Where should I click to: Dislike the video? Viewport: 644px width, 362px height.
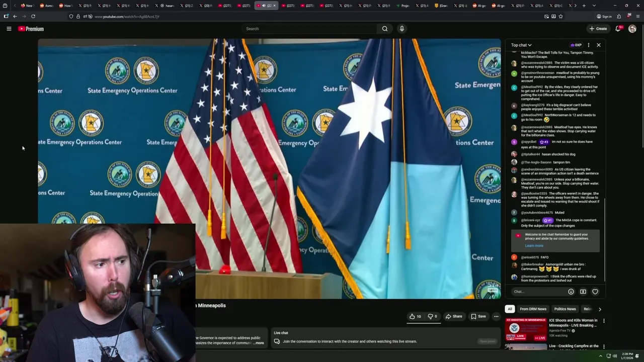click(x=433, y=316)
